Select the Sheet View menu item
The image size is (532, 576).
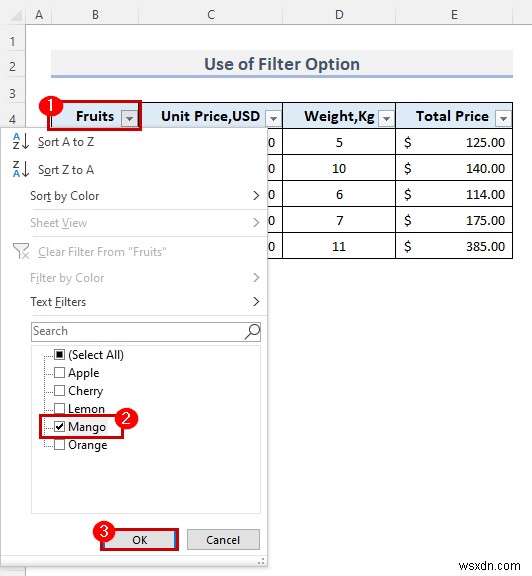click(x=134, y=223)
